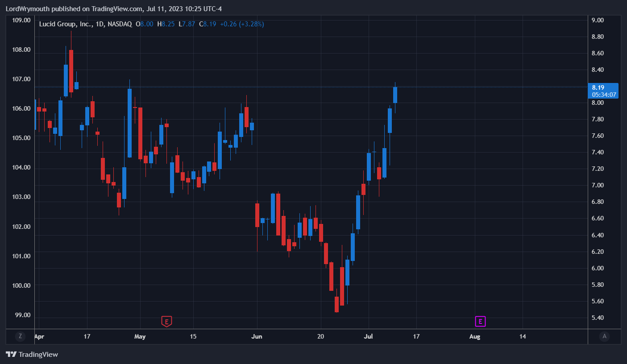627x364 pixels.
Task: Click the latest blue candle at 8.19
Action: tap(395, 95)
